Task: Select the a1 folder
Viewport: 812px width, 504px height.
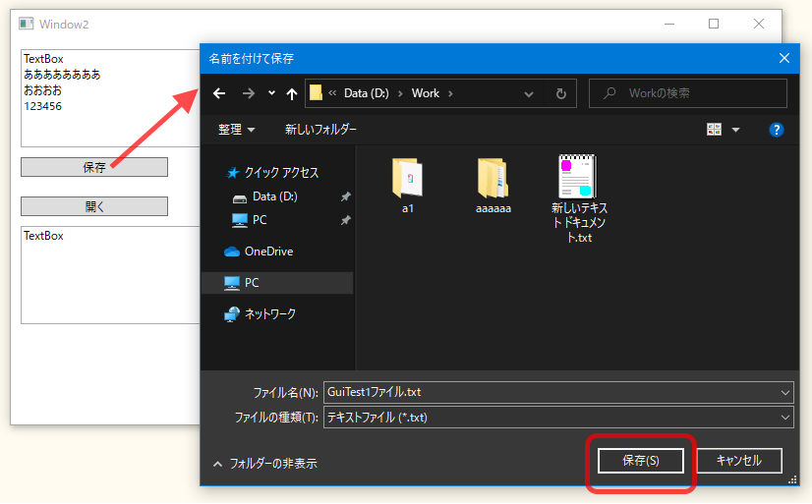Action: pyautogui.click(x=408, y=186)
